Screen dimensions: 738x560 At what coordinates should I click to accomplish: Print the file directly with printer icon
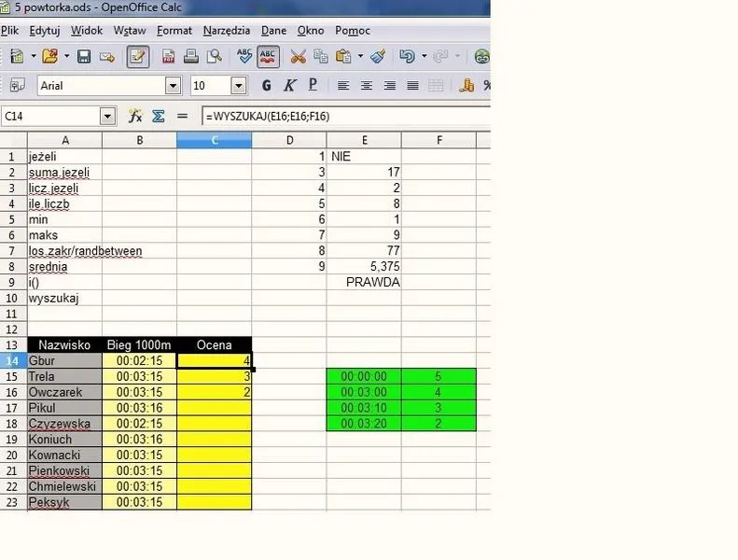(x=191, y=57)
